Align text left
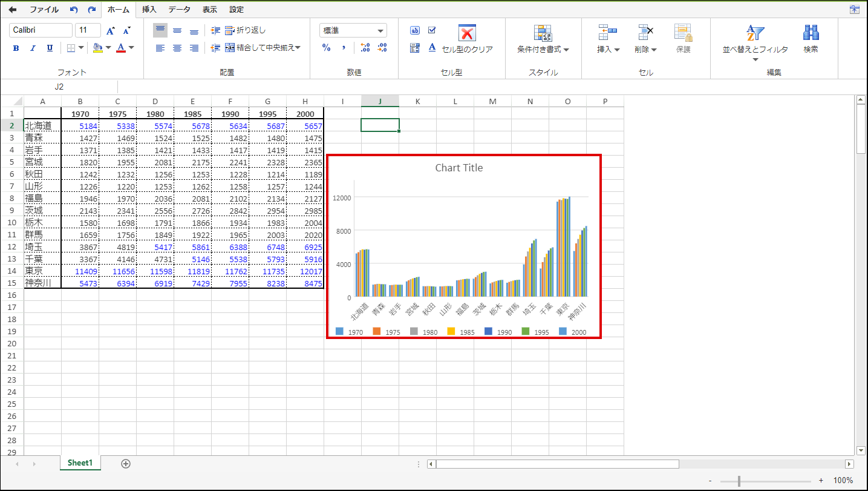Screen dimensions: 868x491 click(x=160, y=48)
